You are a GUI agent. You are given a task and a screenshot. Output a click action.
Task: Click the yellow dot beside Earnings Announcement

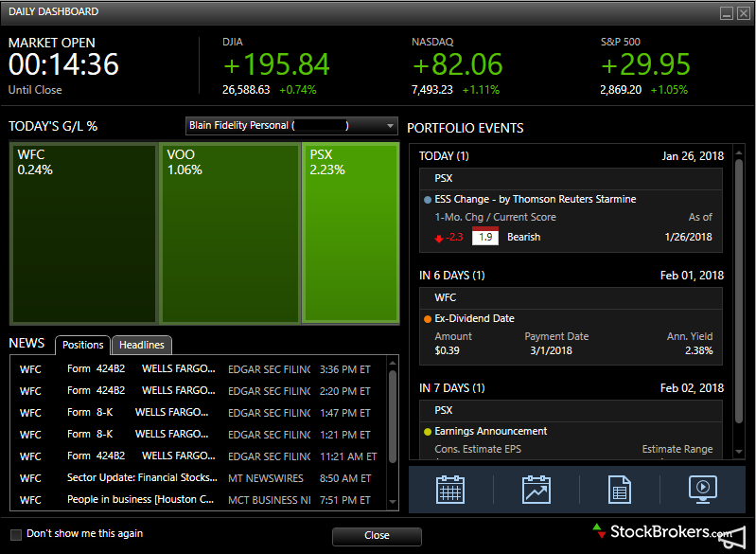(x=427, y=432)
